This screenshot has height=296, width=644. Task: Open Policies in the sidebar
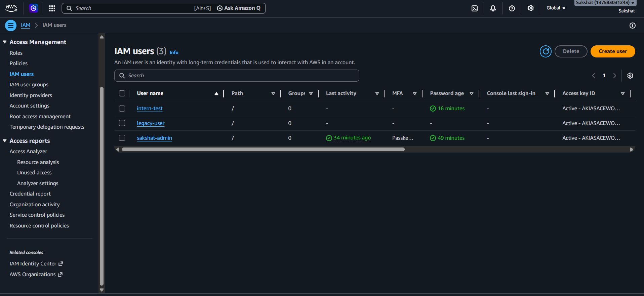(x=18, y=64)
